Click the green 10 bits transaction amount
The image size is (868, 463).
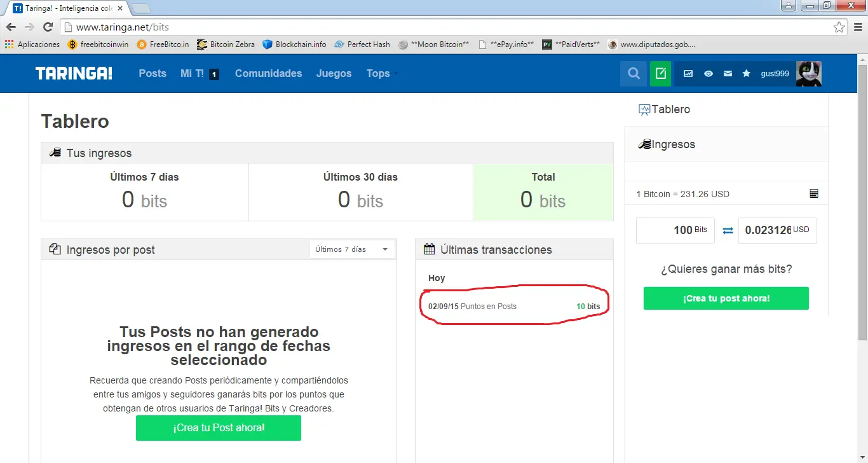588,307
